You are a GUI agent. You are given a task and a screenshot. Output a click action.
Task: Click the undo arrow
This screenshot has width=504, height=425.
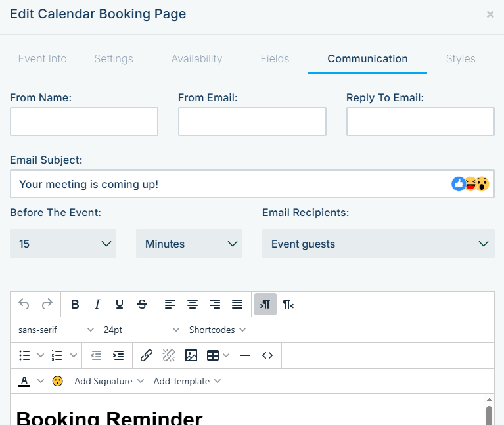click(x=24, y=304)
